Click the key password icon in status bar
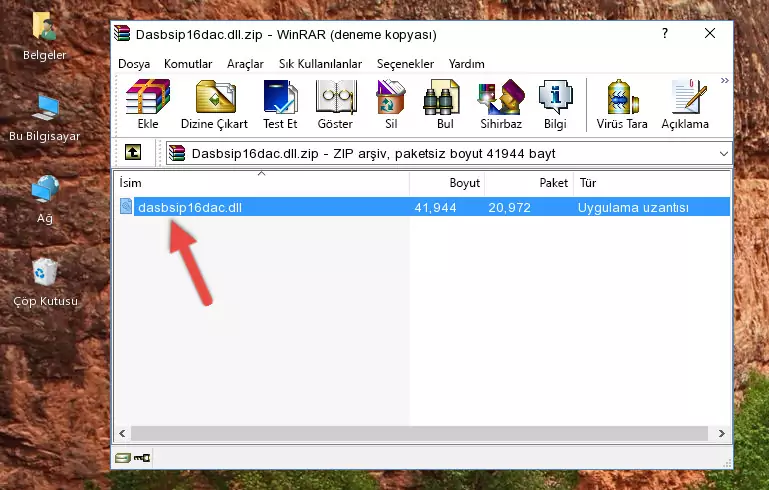Screen dimensions: 769x490 click(142, 458)
